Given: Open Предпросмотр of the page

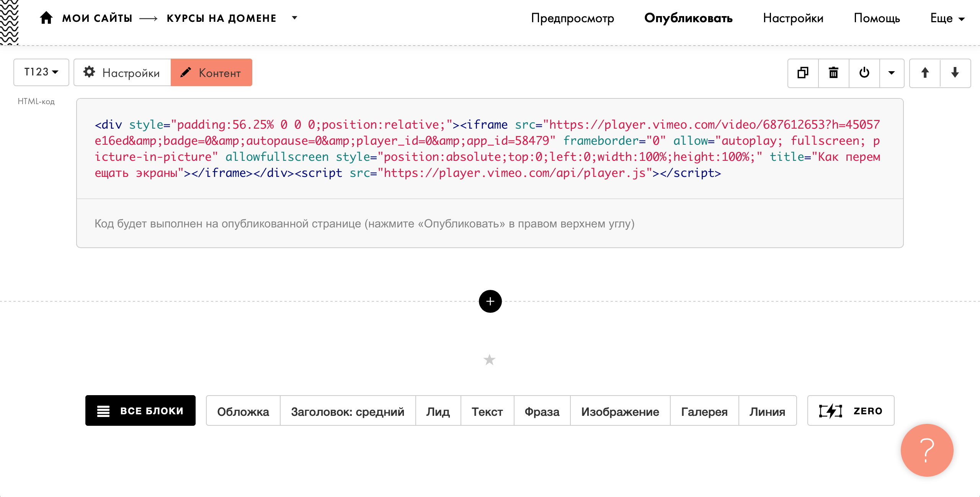Looking at the screenshot, I should click(572, 18).
